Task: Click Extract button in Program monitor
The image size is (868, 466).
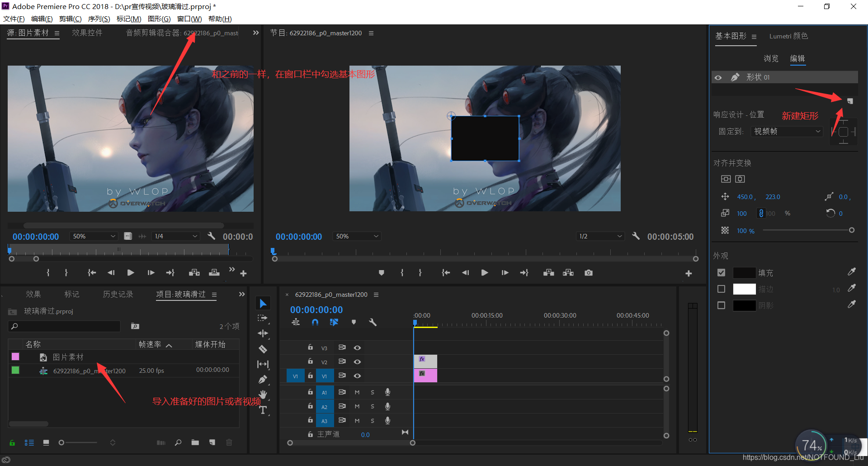Action: tap(568, 273)
